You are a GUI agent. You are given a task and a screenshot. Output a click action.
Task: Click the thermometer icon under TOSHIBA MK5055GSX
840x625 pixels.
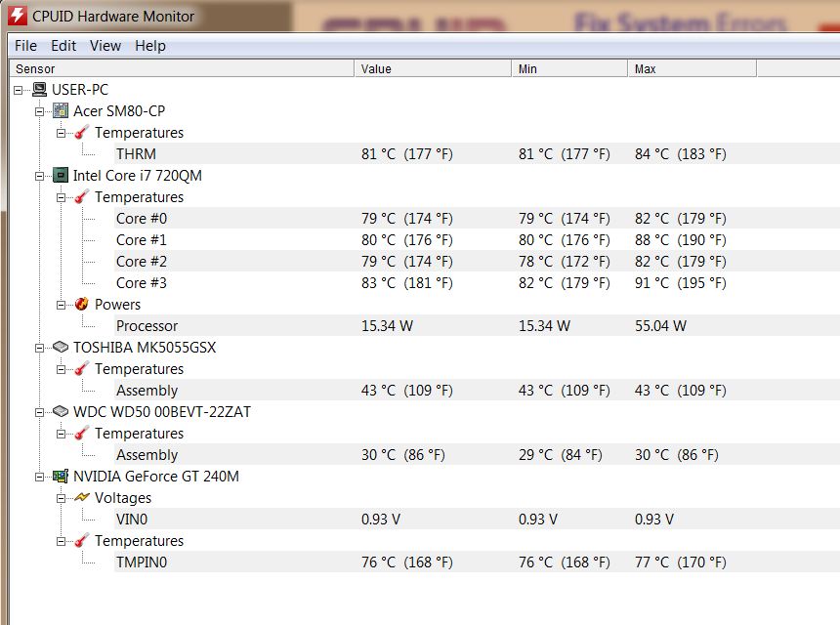point(82,369)
